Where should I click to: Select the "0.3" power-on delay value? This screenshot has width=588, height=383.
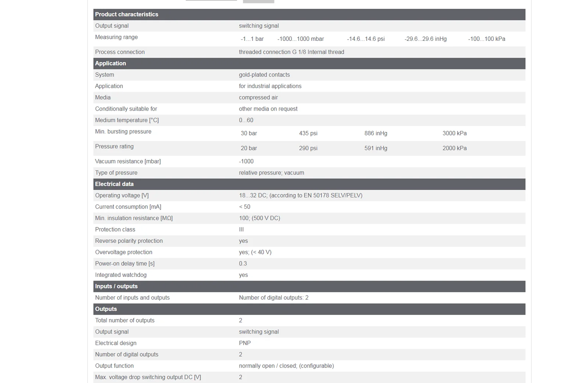(243, 264)
